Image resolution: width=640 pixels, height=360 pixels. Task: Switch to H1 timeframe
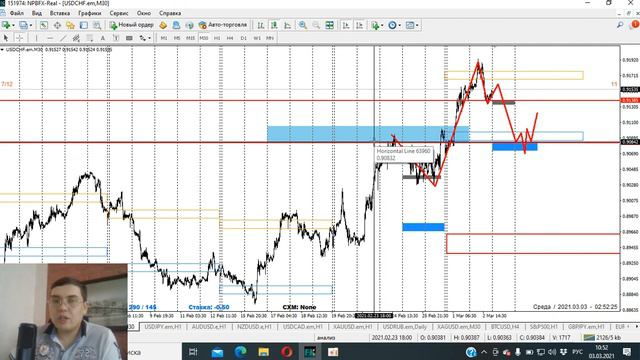[217, 38]
